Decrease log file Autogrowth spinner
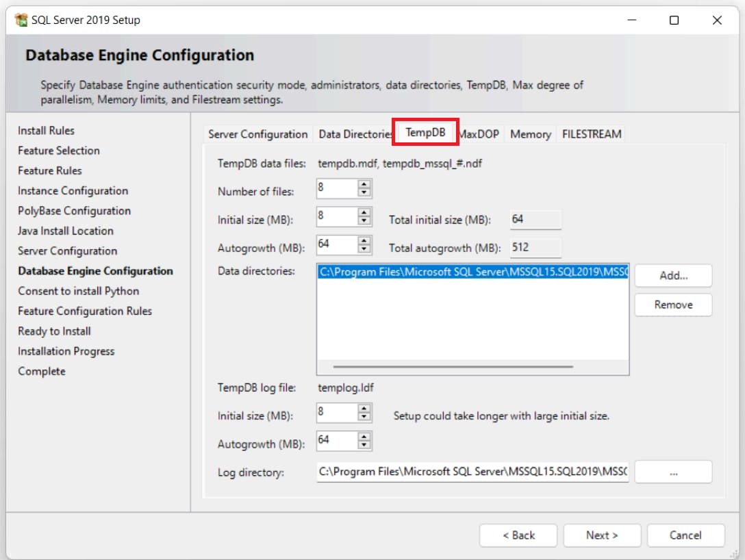The width and height of the screenshot is (745, 560). 364,444
